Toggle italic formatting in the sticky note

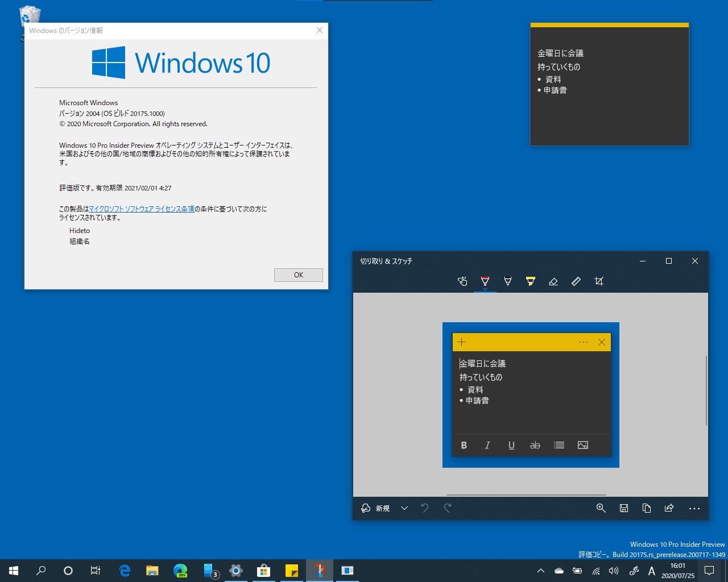click(x=487, y=445)
